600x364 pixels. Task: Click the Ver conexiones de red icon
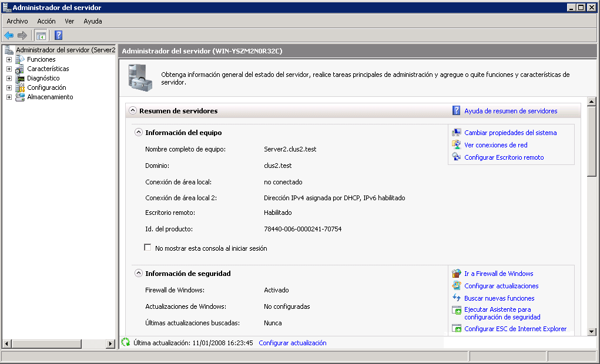coord(457,145)
